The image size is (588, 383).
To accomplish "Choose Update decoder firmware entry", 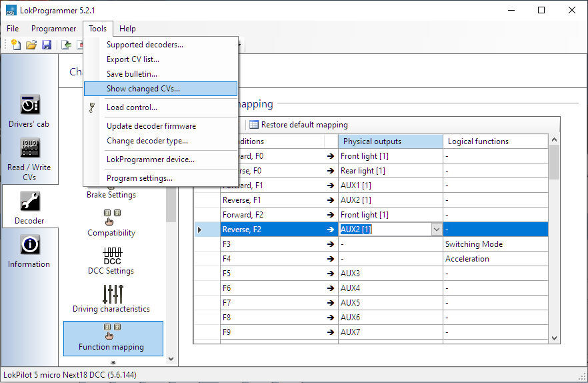I will pos(161,126).
